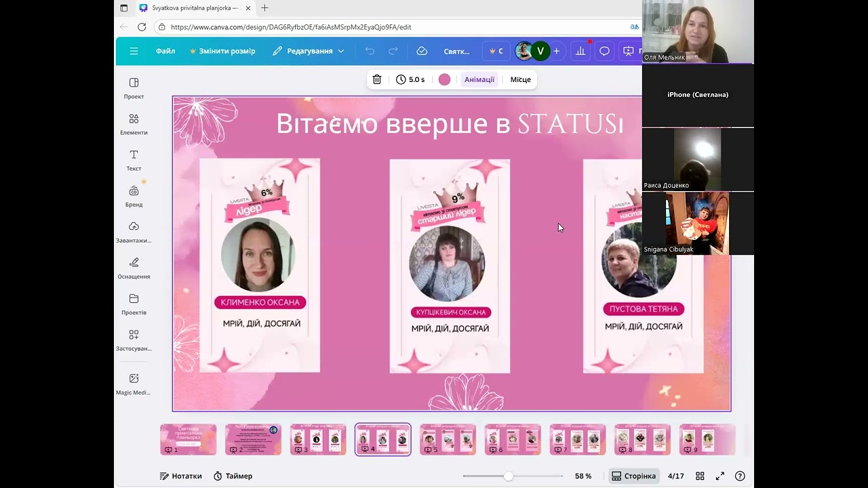
Task: Select page 6 thumbnail
Action: 513,439
